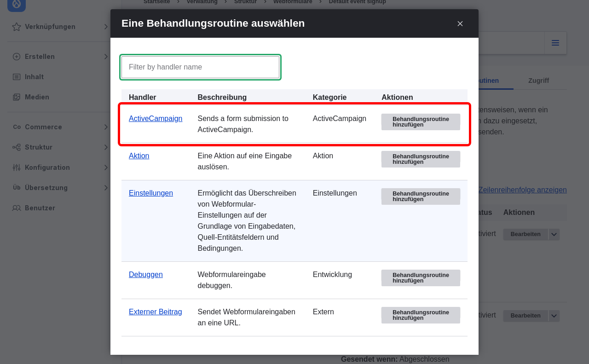Click the Übersetzung sidebar icon
589x364 pixels.
point(17,188)
